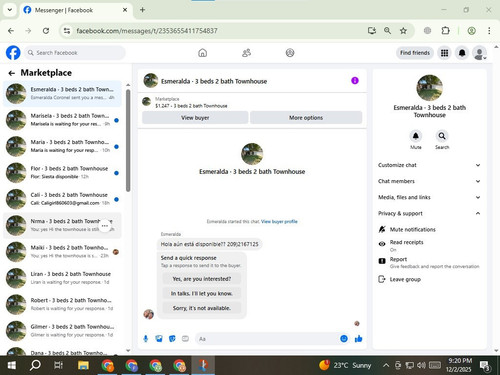Open a new browser tab

point(142,10)
